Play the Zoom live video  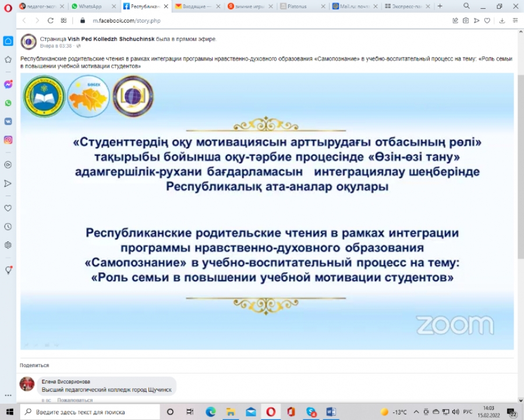pos(267,211)
